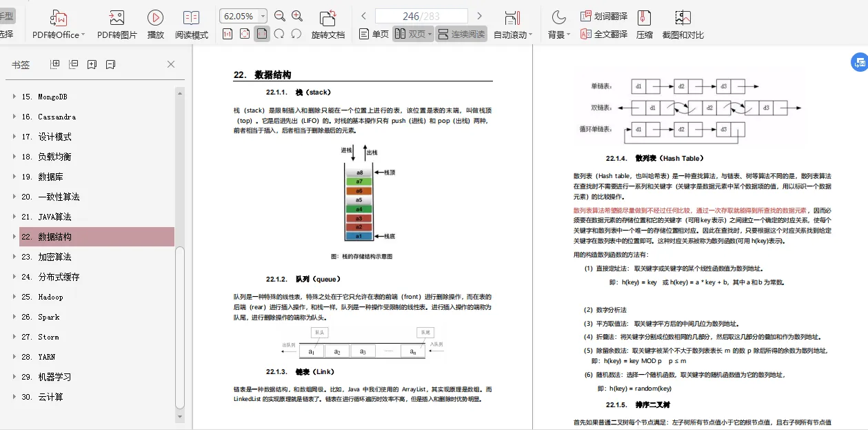Open bookmark 28. YARN
Screen dimensions: 868x430
tap(39, 357)
